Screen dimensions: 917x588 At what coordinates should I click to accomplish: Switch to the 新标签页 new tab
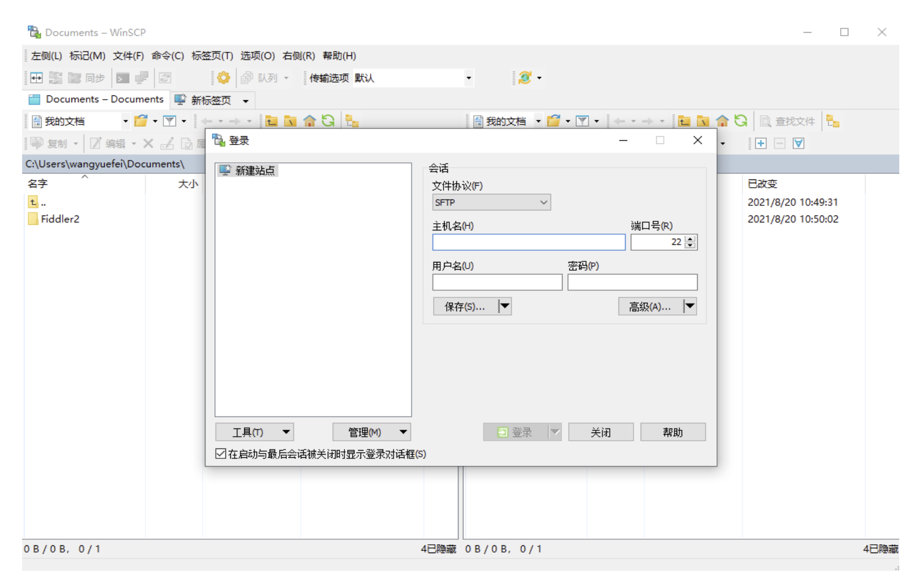[210, 100]
